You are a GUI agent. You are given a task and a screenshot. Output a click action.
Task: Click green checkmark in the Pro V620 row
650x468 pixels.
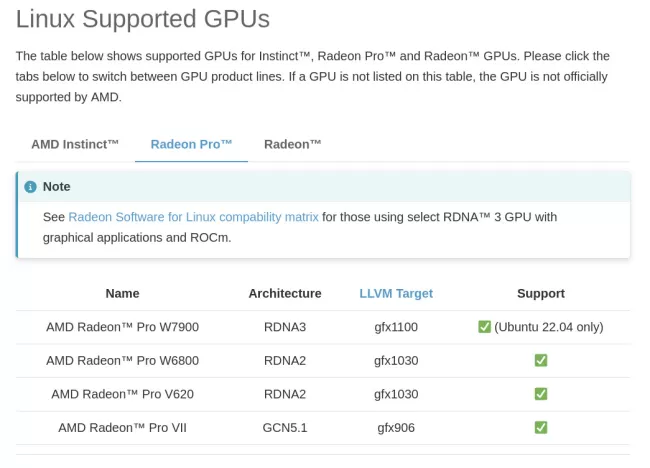coord(541,394)
